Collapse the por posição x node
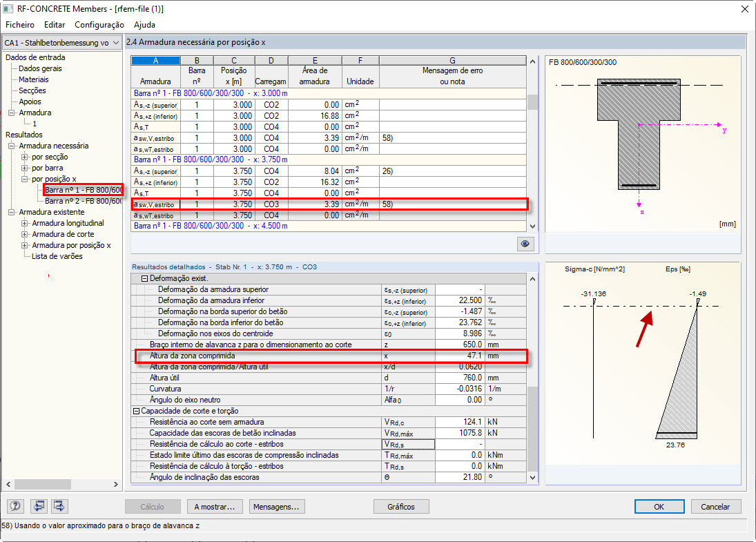 [25, 180]
